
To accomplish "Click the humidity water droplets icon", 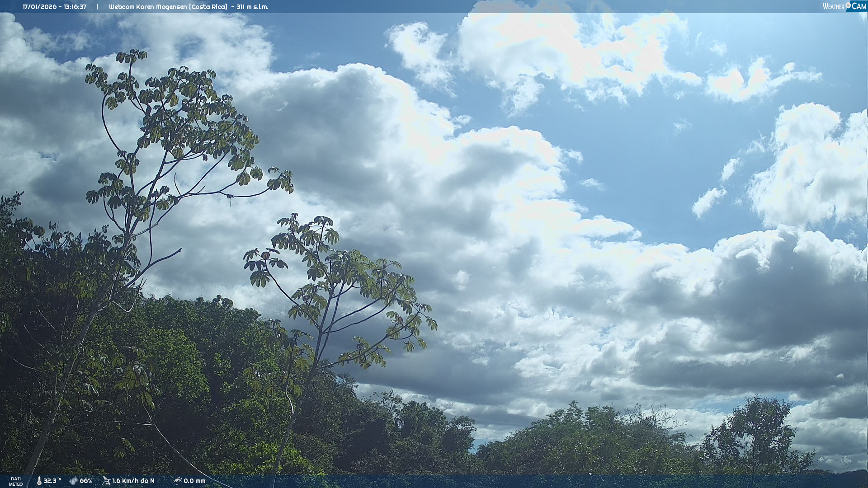I will coord(73,481).
